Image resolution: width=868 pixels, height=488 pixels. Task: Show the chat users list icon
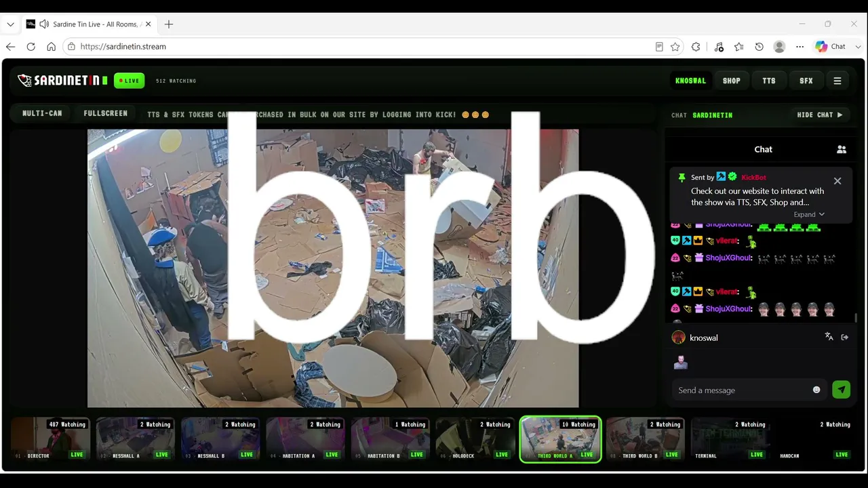pos(842,149)
